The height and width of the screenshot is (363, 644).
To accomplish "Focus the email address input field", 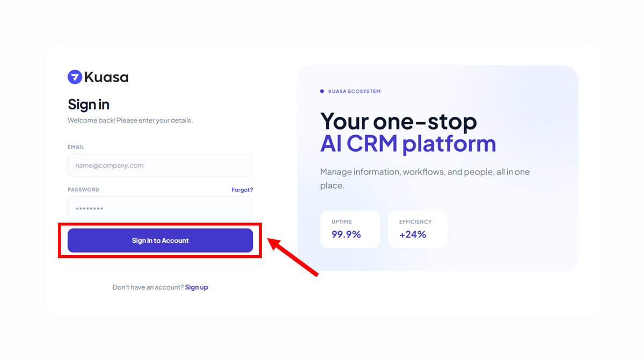I will [160, 166].
